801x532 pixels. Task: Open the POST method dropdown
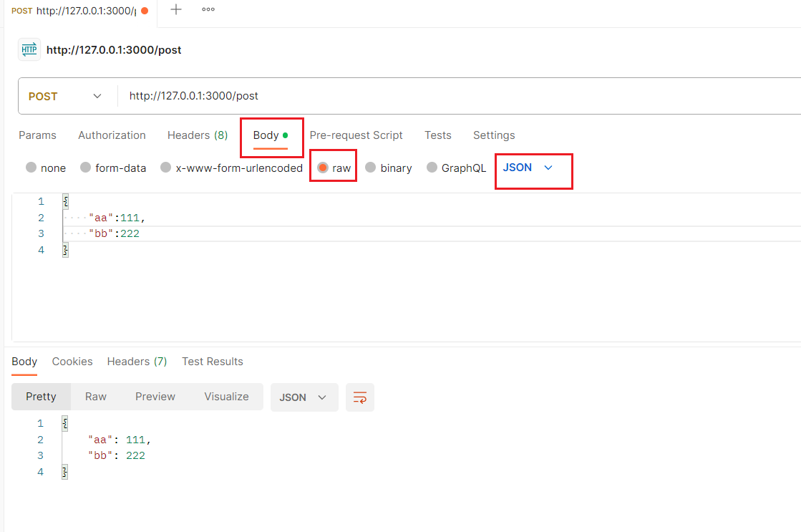click(66, 96)
